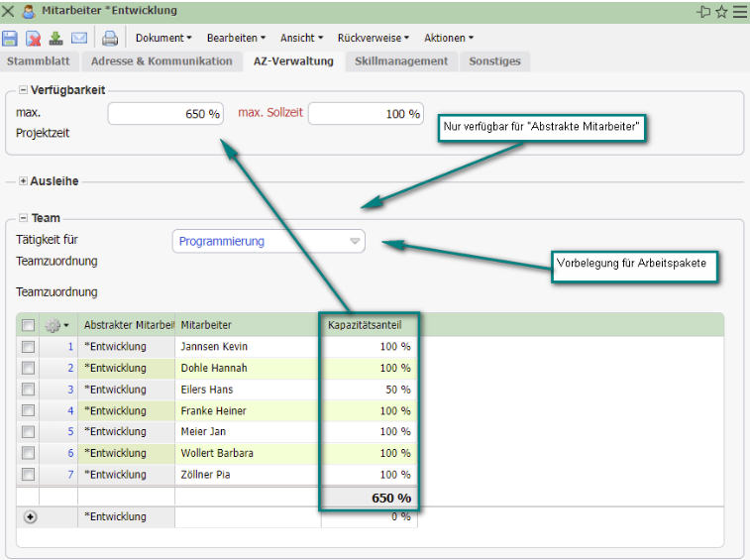The width and height of the screenshot is (750, 560).
Task: Click the green download arrow icon
Action: [55, 39]
